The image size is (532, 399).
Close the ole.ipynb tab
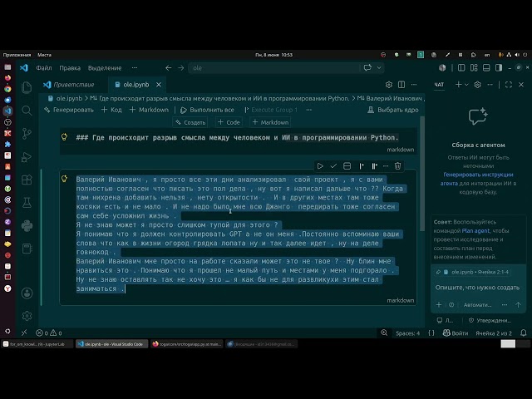(159, 85)
